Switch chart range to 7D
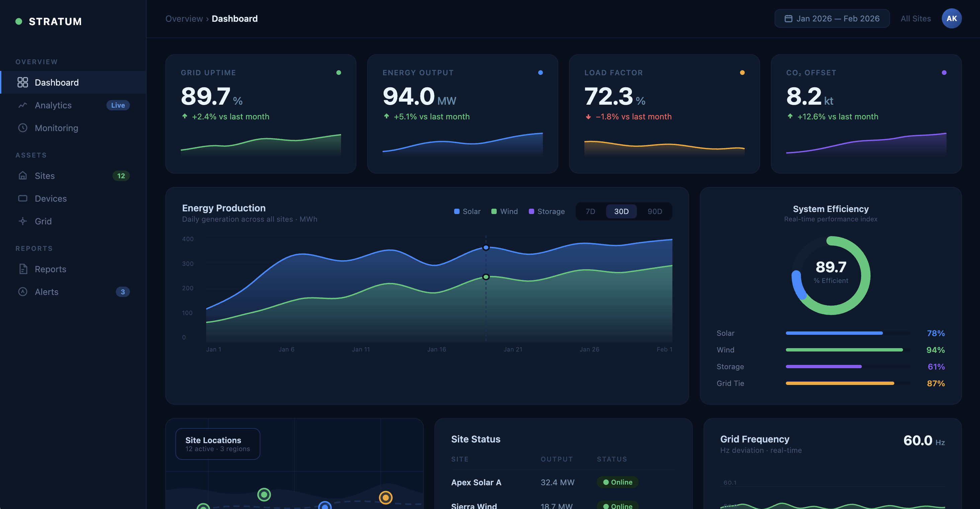Viewport: 980px width, 509px height. coord(590,211)
